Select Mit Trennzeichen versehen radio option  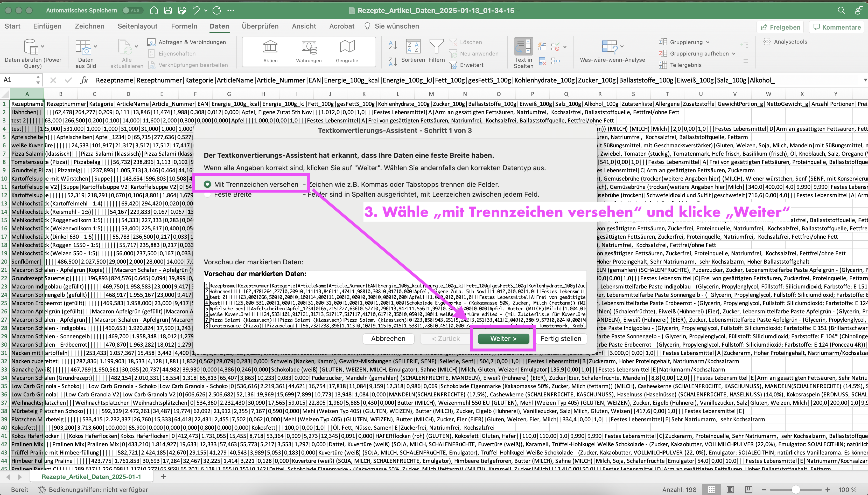tap(207, 184)
